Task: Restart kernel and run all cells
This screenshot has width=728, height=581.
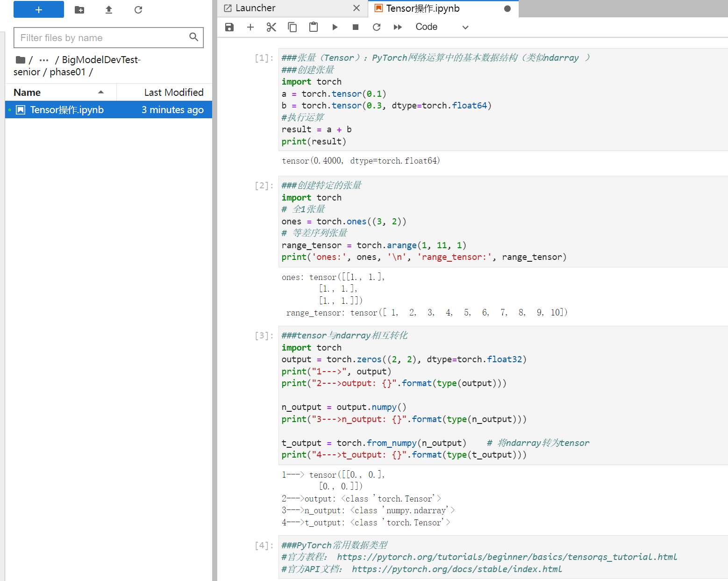Action: (398, 27)
